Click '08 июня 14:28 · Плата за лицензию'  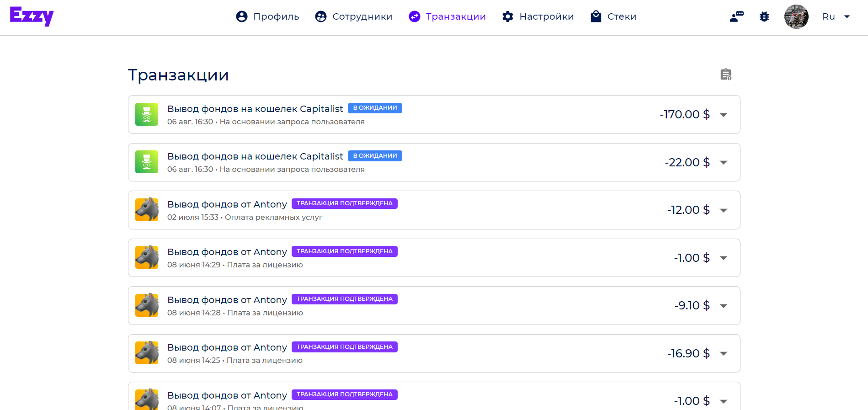click(x=235, y=313)
